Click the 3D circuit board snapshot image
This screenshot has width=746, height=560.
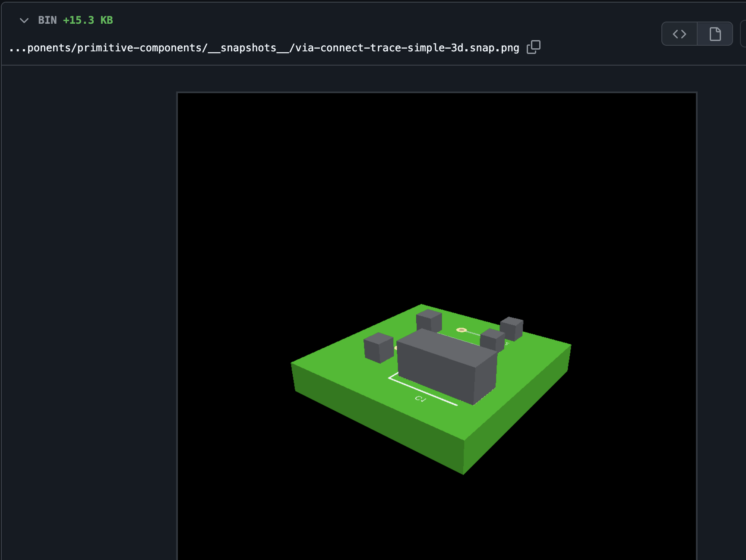[x=437, y=326]
